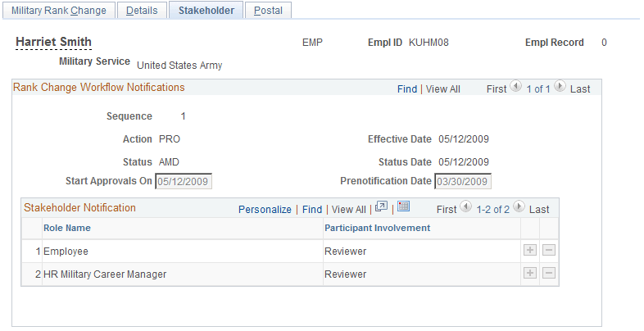Open the Military Rank Change tab
The image size is (644, 331).
click(57, 10)
